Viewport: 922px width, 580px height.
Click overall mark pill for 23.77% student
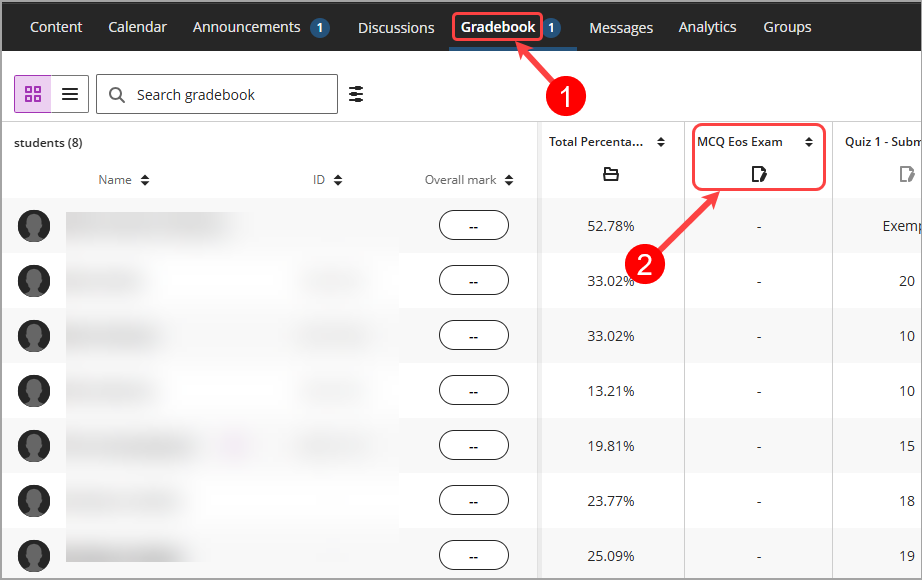(x=473, y=500)
